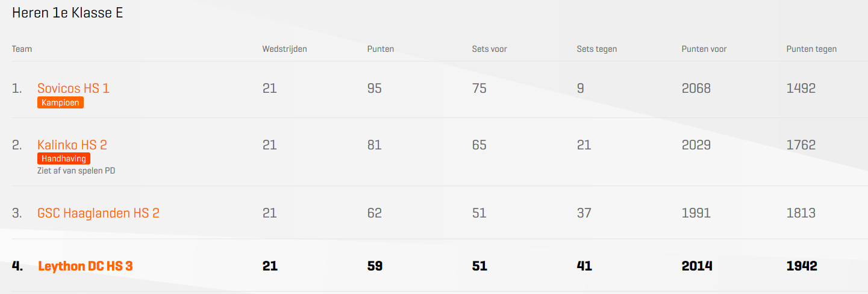Viewport: 868px width, 294px height.
Task: Open the GSC Haaglanden HS 2 team link
Action: pyautogui.click(x=98, y=213)
